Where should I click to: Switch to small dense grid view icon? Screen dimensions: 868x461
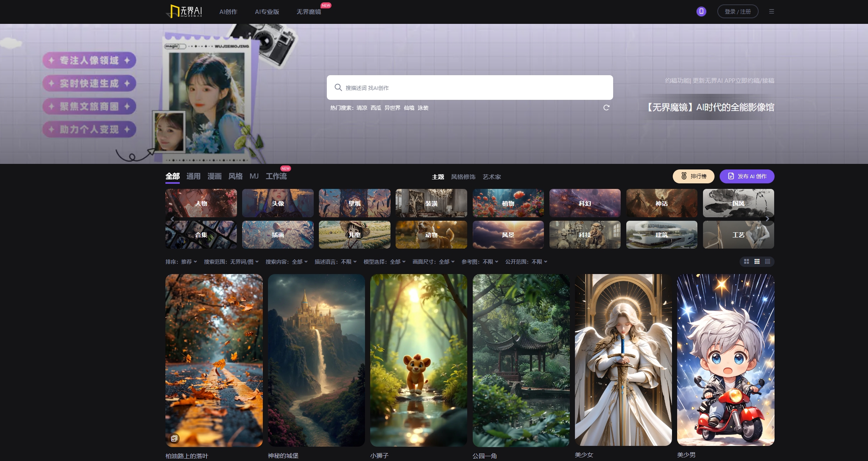point(767,262)
